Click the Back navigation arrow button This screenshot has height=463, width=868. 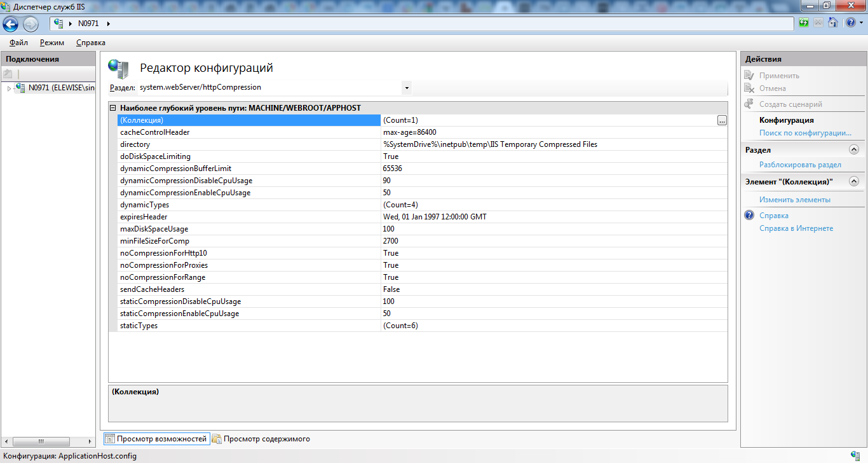[x=11, y=24]
